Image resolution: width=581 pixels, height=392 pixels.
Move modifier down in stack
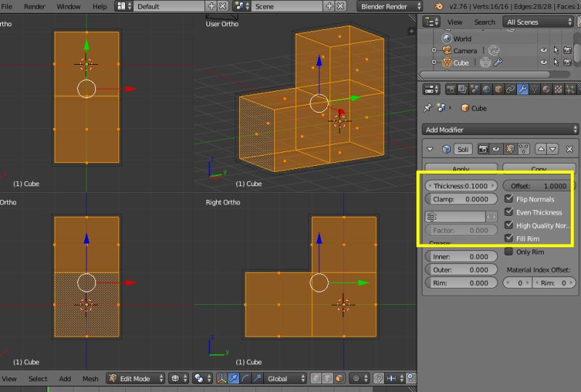tap(553, 149)
